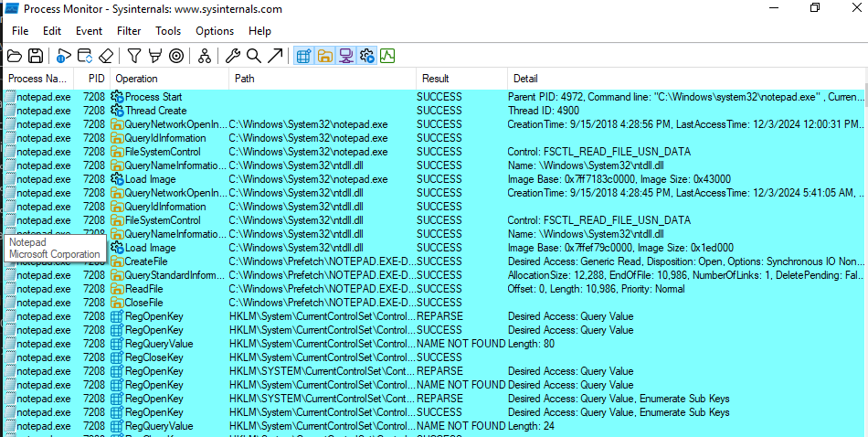
Task: Toggle Show Network Activity button
Action: tap(345, 56)
